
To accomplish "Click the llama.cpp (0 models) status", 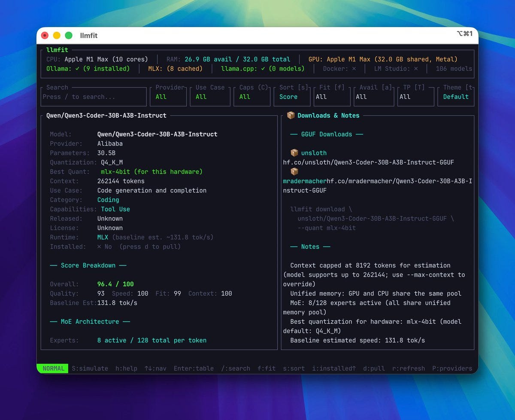I will (x=263, y=69).
